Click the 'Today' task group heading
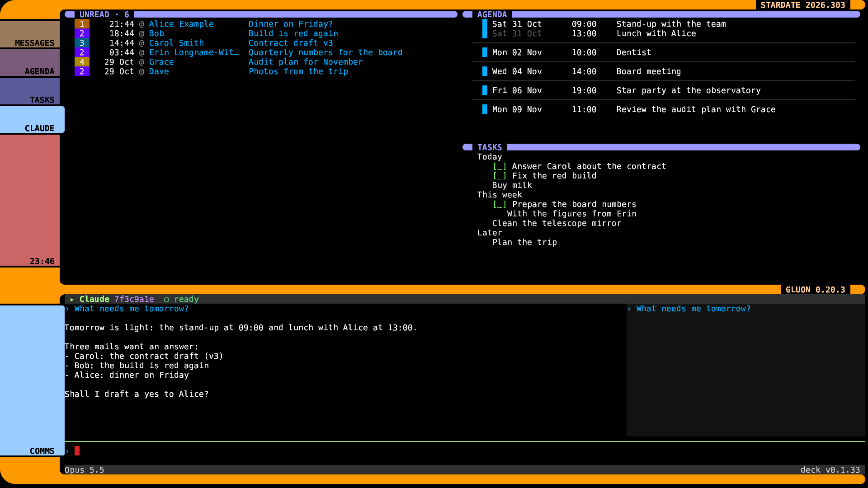This screenshot has height=488, width=868. click(x=490, y=157)
